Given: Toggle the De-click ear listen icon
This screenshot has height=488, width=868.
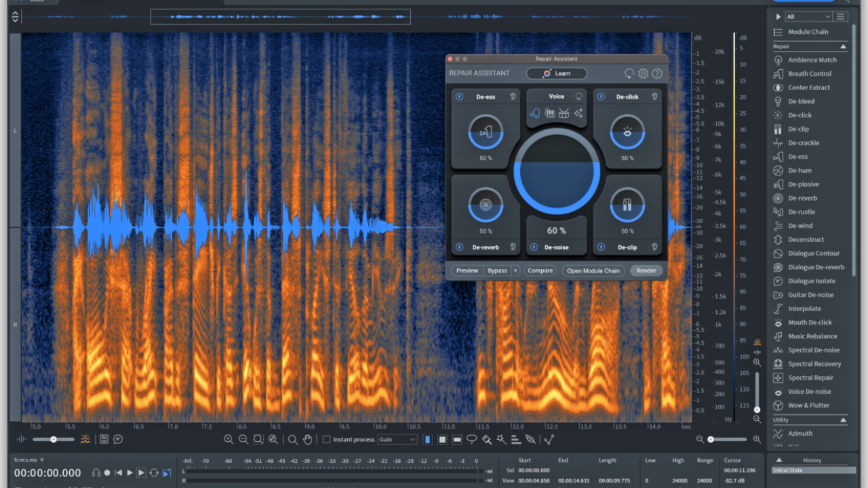Looking at the screenshot, I should tap(655, 96).
